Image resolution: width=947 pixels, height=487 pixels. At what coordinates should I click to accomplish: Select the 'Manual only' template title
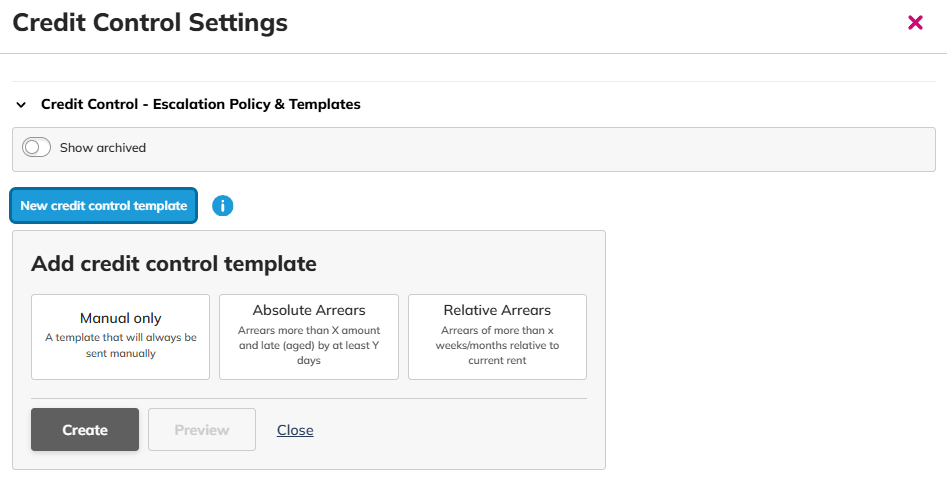(x=121, y=318)
